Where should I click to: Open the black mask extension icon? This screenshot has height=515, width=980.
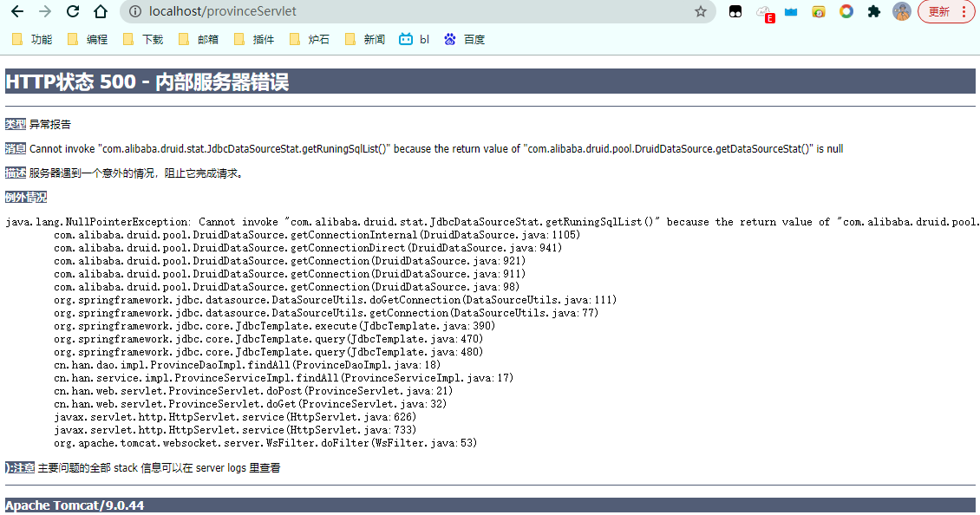[x=735, y=11]
